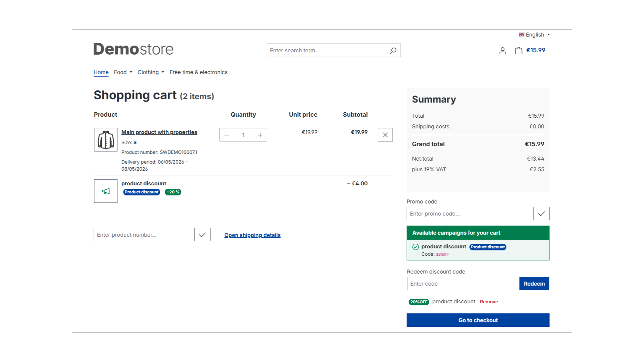Viewport: 644px width, 362px height.
Task: Expand the Food menu
Action: (x=123, y=72)
